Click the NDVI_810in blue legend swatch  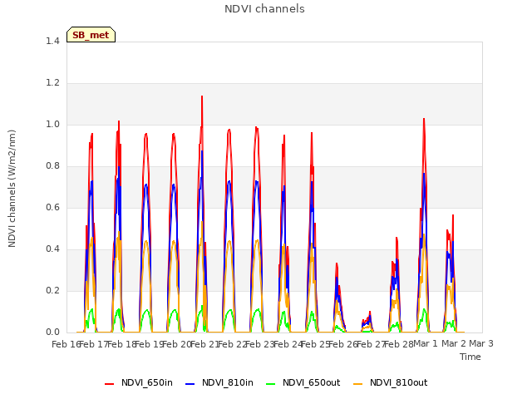pos(190,384)
